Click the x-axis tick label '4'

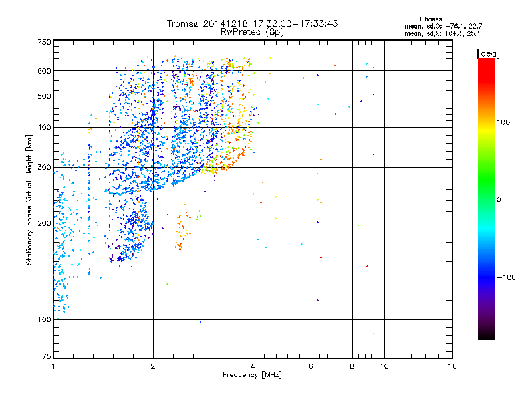[253, 366]
